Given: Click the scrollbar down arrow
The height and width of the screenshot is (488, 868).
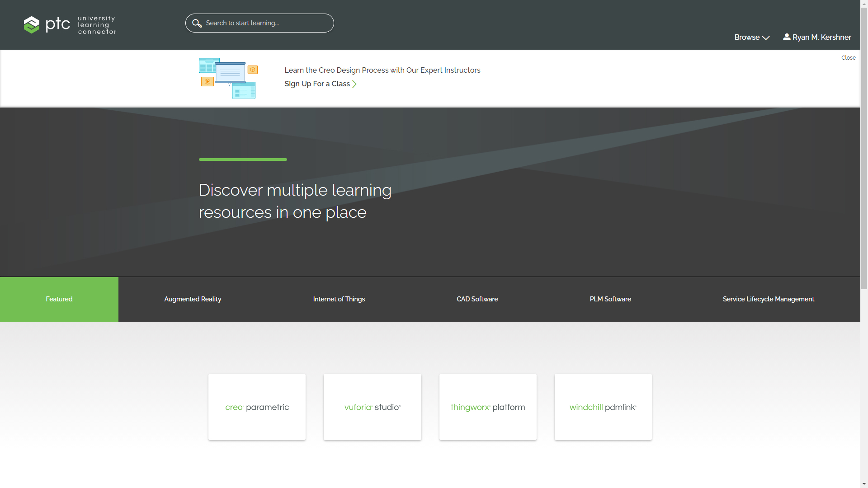Looking at the screenshot, I should pos(864,484).
